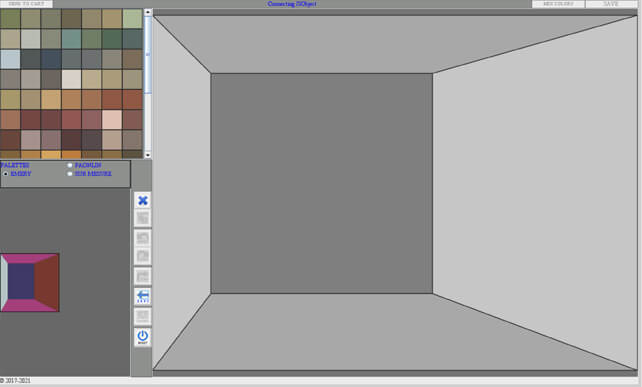
Task: Click the button left of SAVE
Action: point(558,4)
